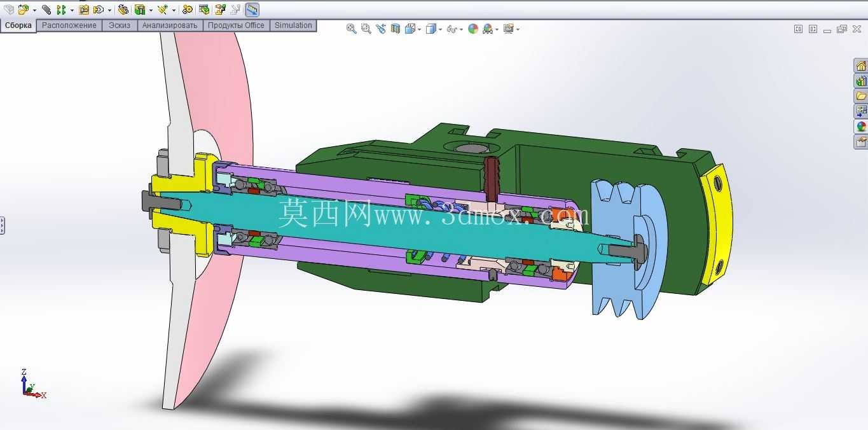Click Zoom to Fit magnifier icon
The width and height of the screenshot is (868, 430).
(351, 29)
